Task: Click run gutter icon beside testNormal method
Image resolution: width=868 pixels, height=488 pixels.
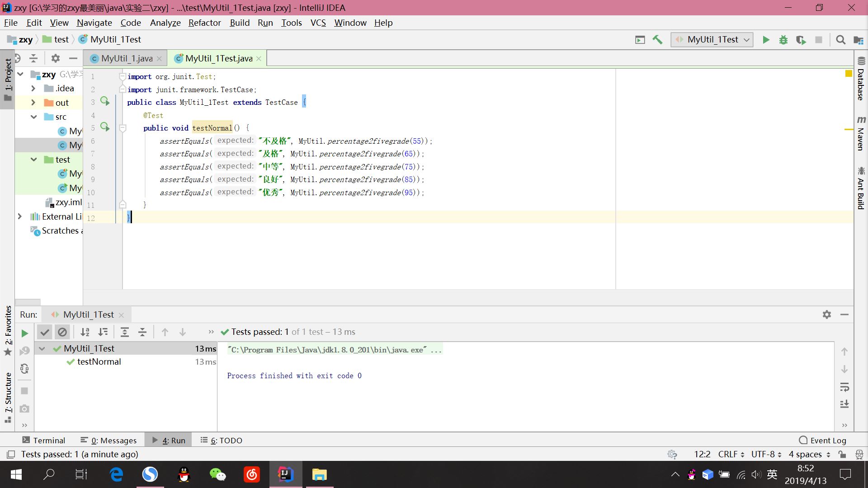Action: 105,127
